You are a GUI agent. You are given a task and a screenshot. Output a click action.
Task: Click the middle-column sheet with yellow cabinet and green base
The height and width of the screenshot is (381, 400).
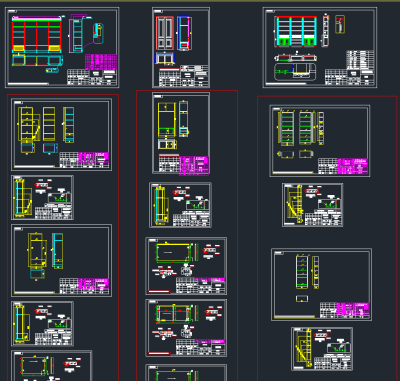click(181, 133)
